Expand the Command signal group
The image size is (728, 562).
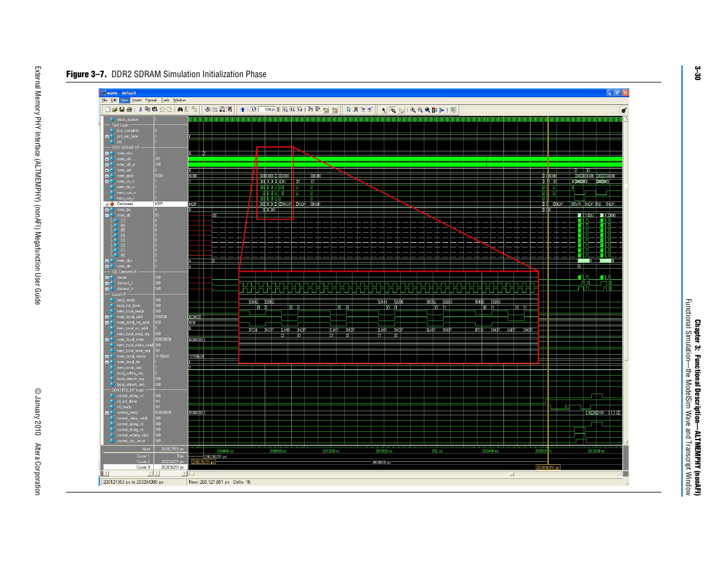[x=107, y=204]
